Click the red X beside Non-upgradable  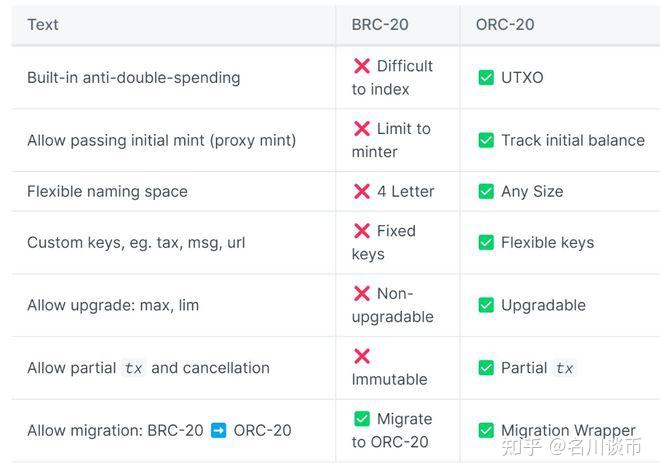pyautogui.click(x=362, y=294)
